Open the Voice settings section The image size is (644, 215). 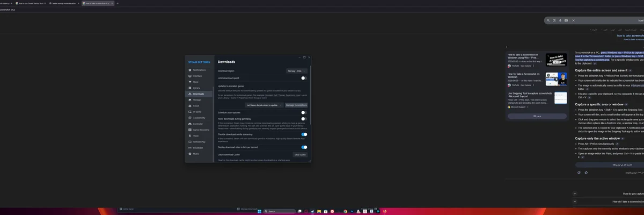(195, 136)
